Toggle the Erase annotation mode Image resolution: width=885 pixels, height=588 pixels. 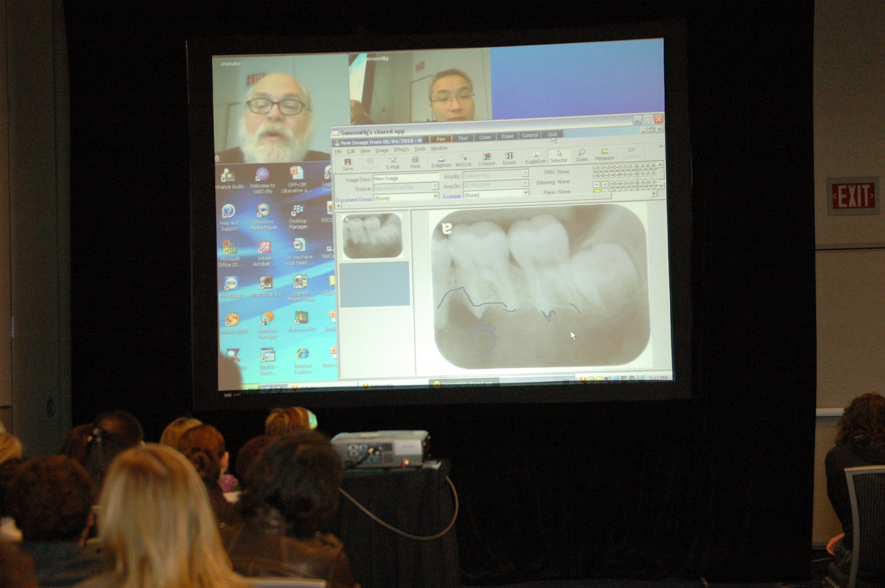click(507, 136)
